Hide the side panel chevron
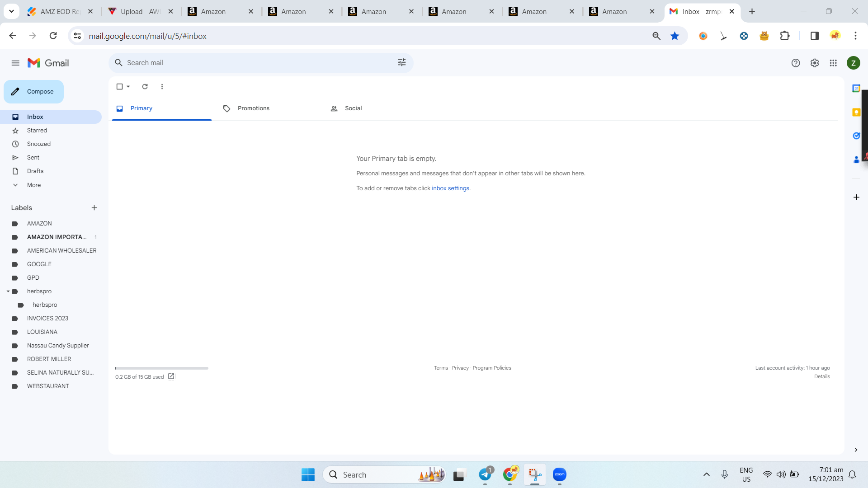Image resolution: width=868 pixels, height=488 pixels. pyautogui.click(x=856, y=450)
